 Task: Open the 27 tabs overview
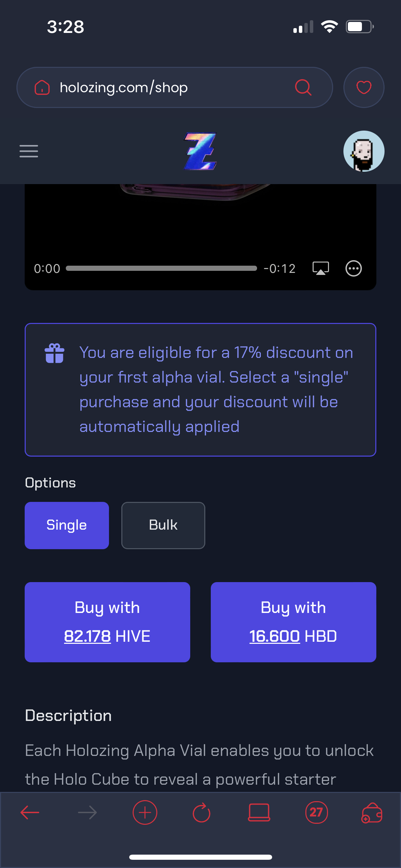[316, 812]
